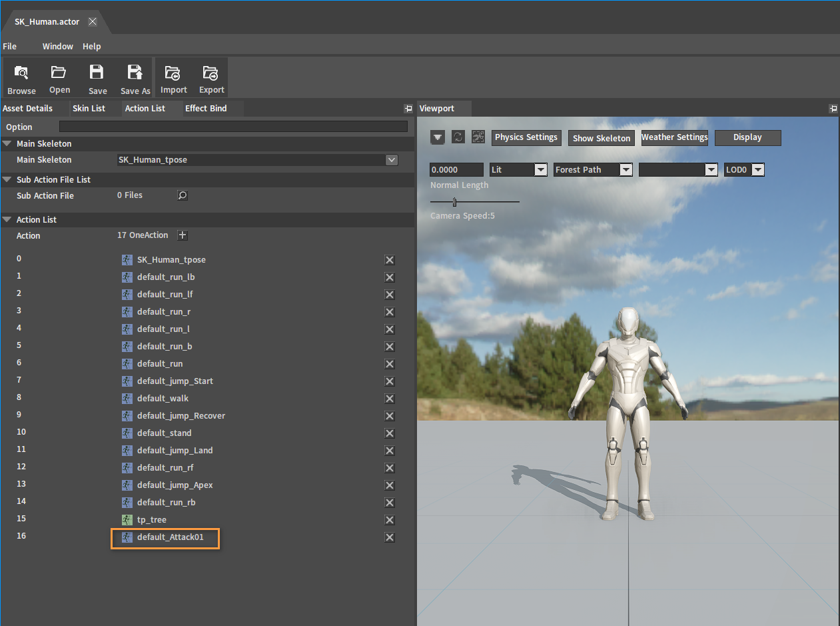Delete the default_run_lb action row

390,277
